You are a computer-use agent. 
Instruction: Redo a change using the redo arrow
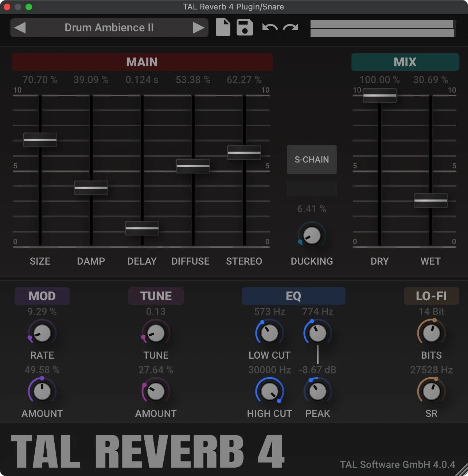tap(290, 27)
